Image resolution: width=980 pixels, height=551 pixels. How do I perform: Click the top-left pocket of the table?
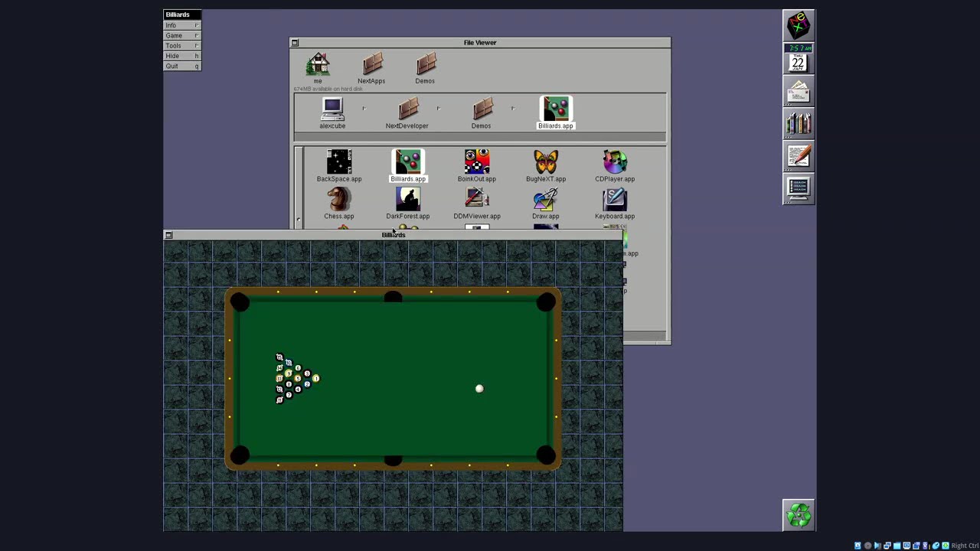pos(240,302)
